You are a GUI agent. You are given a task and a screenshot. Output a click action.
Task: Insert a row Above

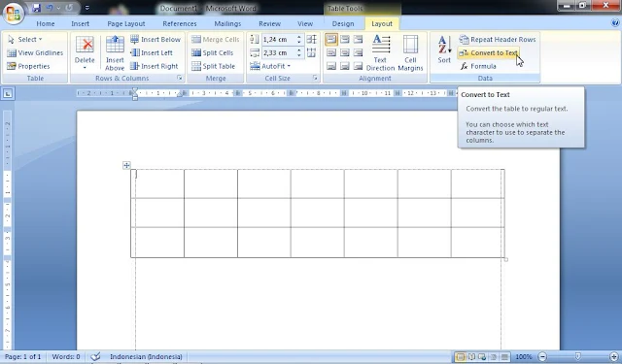coord(115,53)
